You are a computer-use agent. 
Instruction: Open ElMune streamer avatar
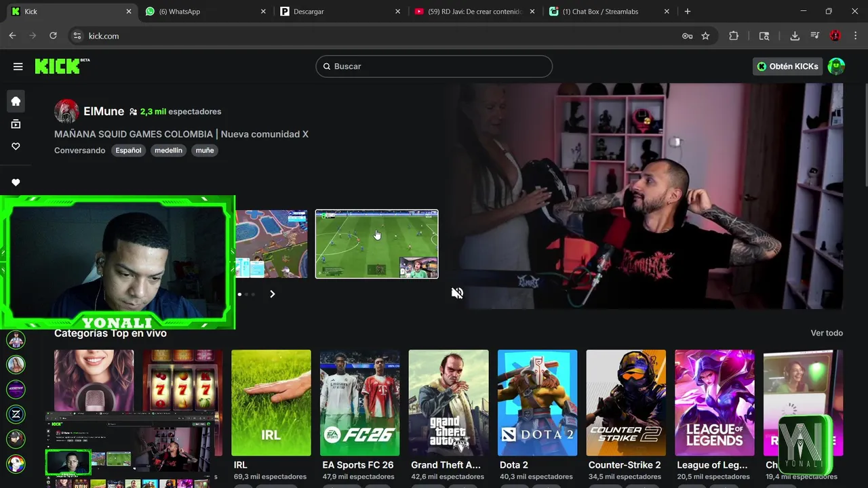pos(66,111)
